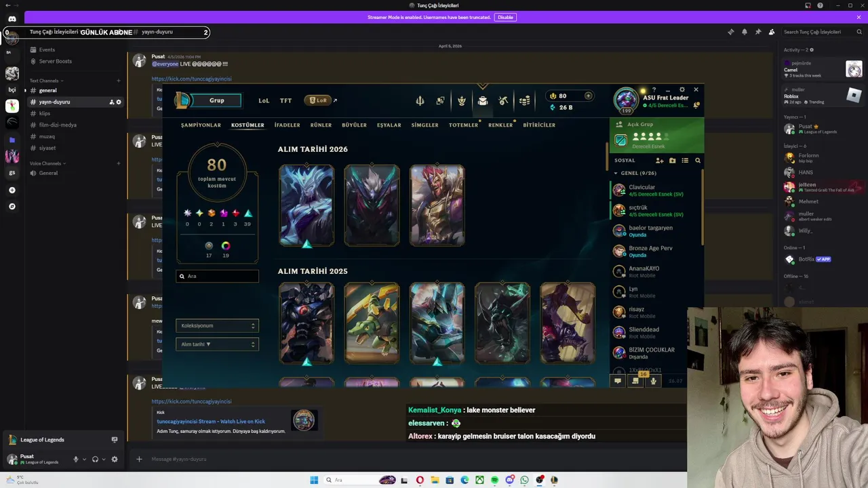Open the LoR external link button
868x488 pixels.
point(321,100)
